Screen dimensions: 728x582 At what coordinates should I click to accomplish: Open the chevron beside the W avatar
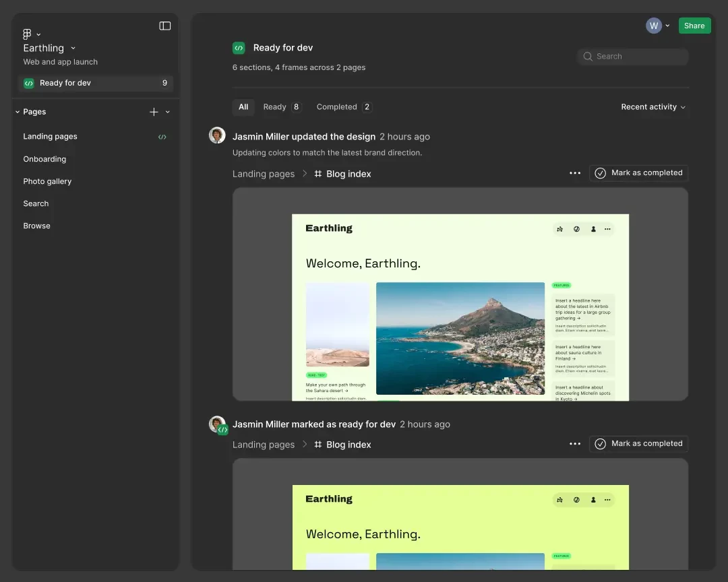tap(667, 25)
